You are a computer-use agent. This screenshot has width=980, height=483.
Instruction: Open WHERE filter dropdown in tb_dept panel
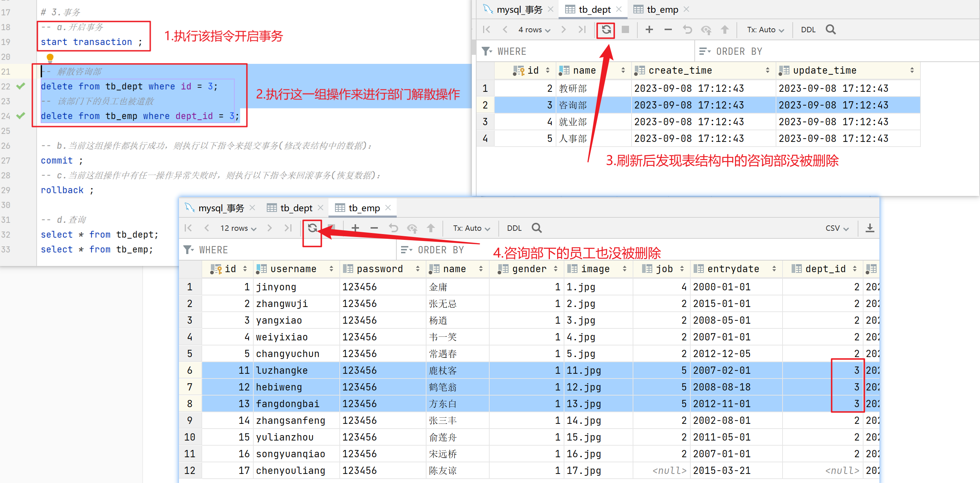487,51
